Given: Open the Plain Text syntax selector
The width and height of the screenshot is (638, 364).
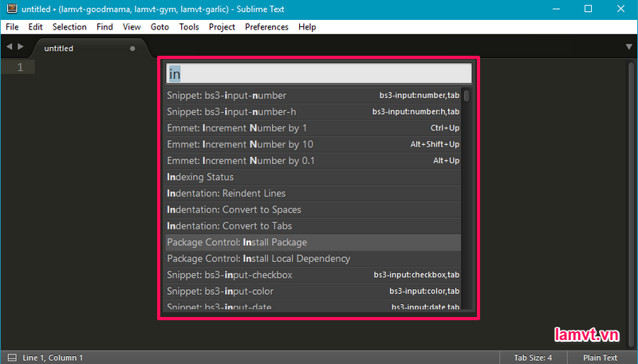Looking at the screenshot, I should click(x=600, y=358).
